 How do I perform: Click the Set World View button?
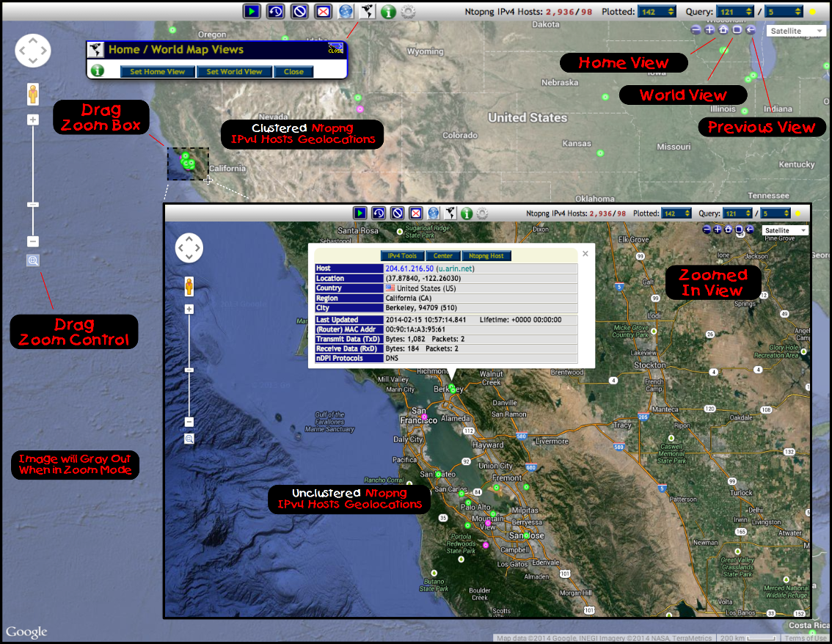tap(234, 72)
